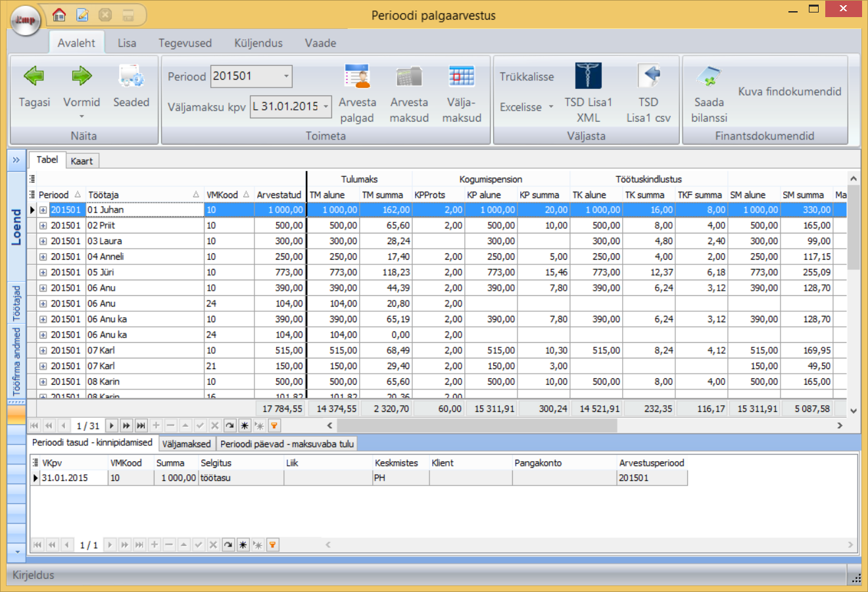Open the Väljamaksed tab
Viewport: 868px width, 592px height.
186,444
